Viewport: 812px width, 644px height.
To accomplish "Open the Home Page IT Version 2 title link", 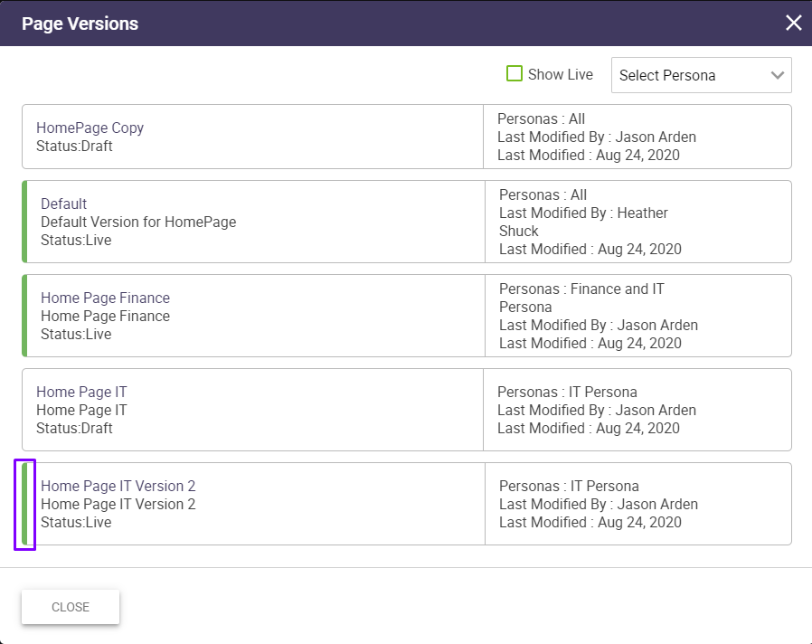I will click(x=118, y=486).
